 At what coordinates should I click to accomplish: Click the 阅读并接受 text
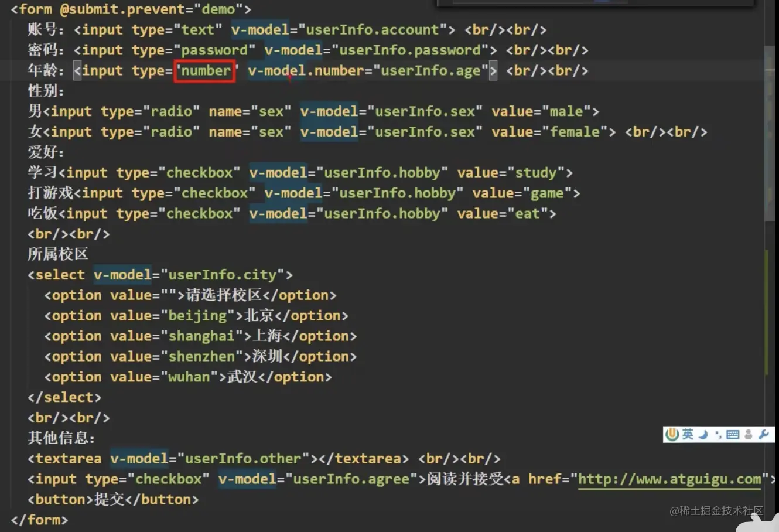tap(465, 479)
